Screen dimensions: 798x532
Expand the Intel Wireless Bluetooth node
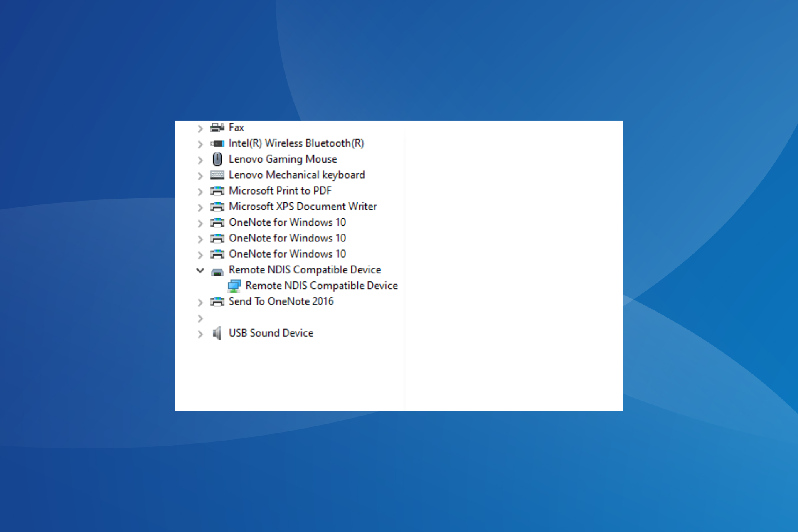pyautogui.click(x=200, y=144)
